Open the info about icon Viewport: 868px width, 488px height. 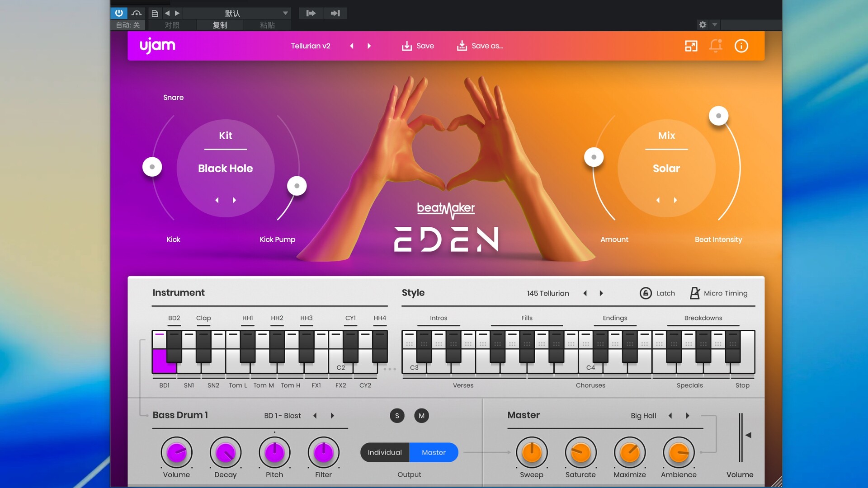[x=741, y=46]
